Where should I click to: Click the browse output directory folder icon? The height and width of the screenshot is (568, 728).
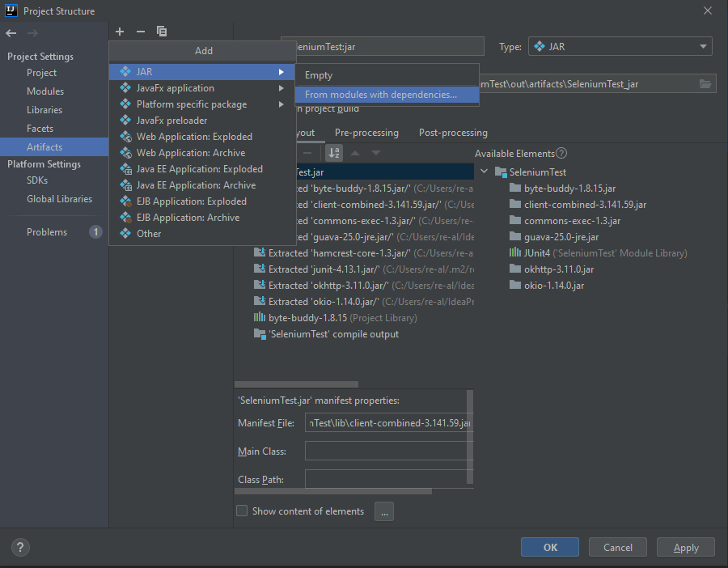click(705, 84)
